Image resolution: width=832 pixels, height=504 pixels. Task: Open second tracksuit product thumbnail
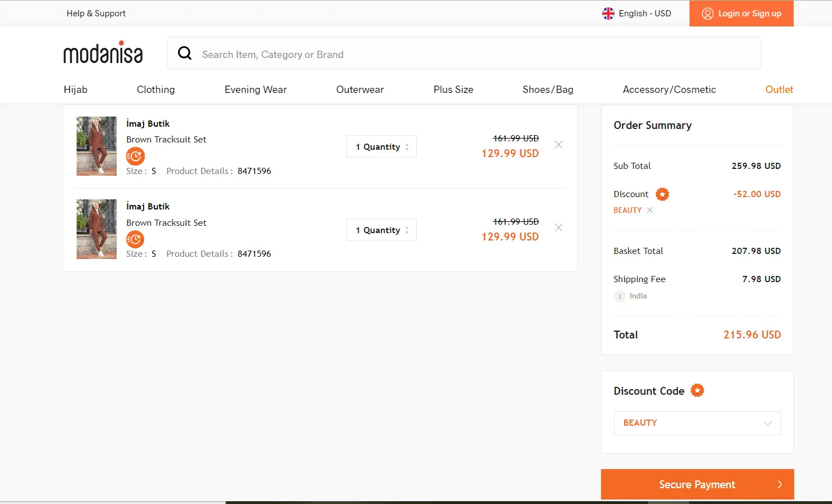[x=96, y=229]
